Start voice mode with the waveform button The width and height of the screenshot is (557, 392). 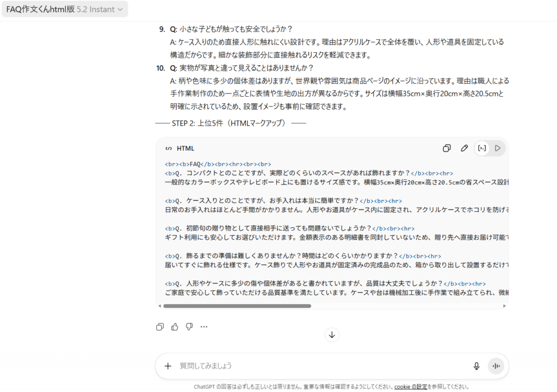click(496, 366)
